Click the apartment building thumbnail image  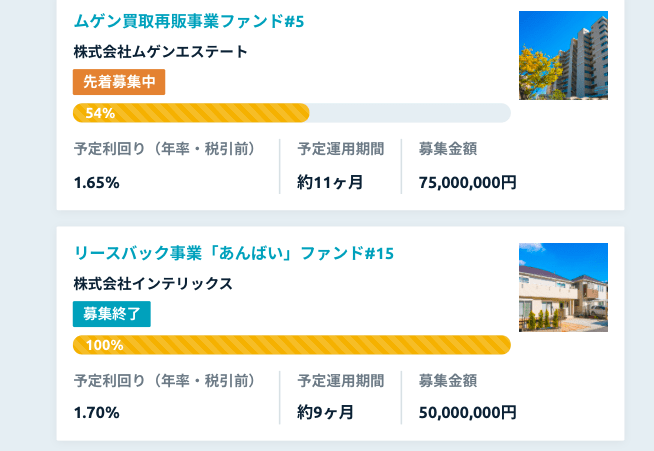click(x=563, y=55)
